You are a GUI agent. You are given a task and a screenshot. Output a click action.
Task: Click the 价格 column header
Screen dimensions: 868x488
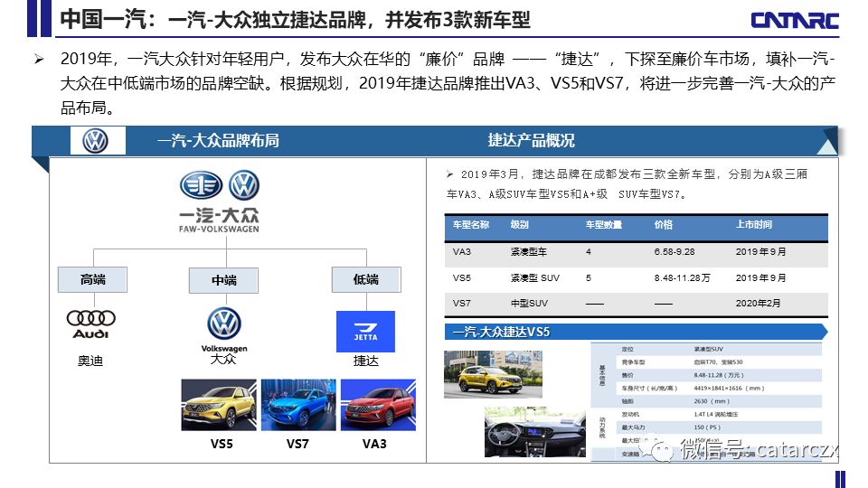click(x=663, y=225)
